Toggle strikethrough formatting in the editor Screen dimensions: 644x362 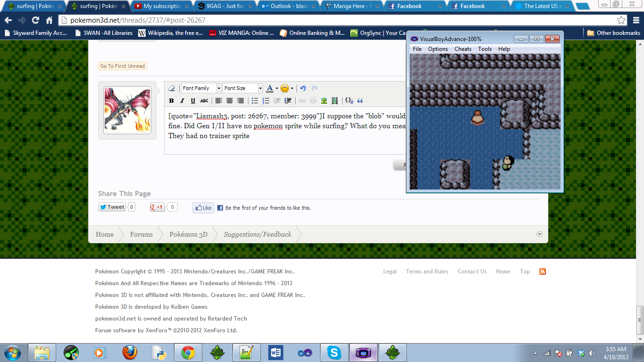tap(204, 100)
